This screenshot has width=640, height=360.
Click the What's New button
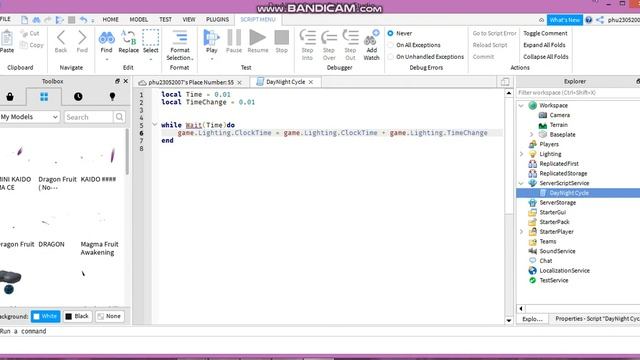point(564,20)
